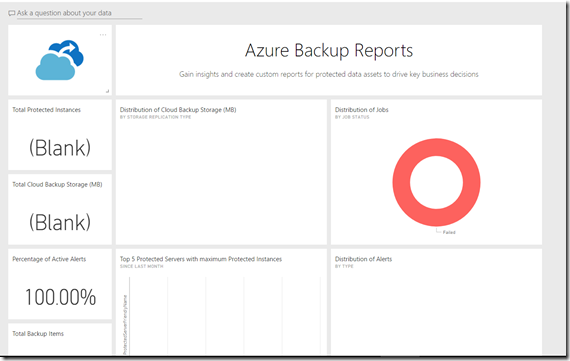The image size is (570, 361).
Task: Click the ProtectedServerFriendlyName axis label
Action: click(x=125, y=325)
